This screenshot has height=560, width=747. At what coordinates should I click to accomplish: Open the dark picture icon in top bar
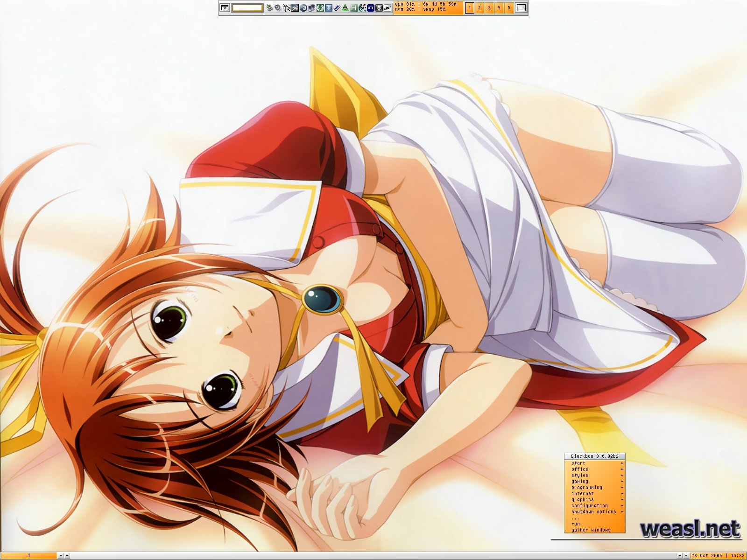(x=295, y=8)
